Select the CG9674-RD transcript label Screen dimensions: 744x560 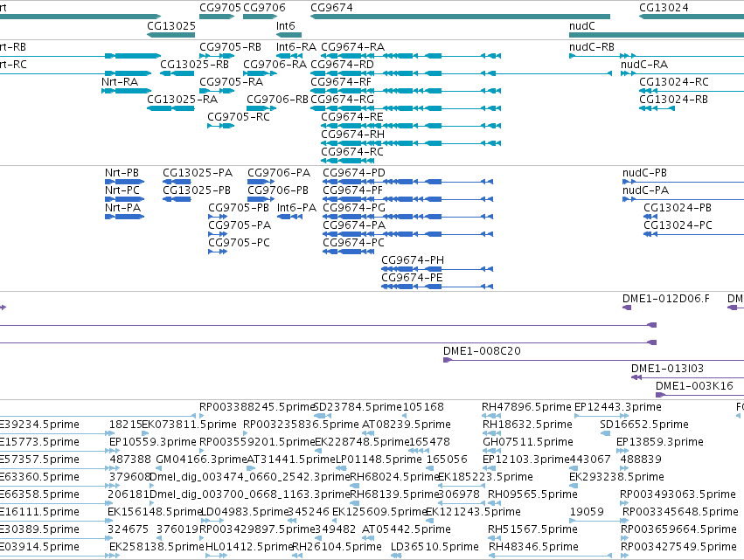[342, 65]
